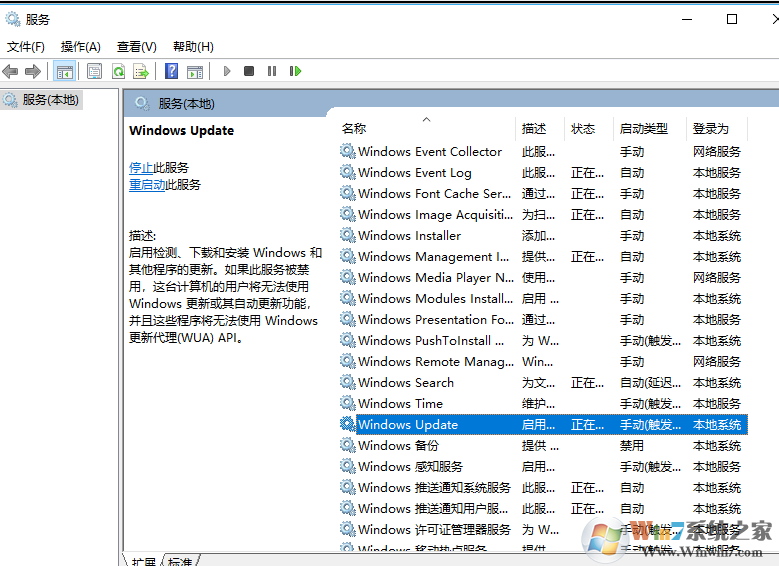
Task: Click the Forward arrow toolbar icon
Action: [x=33, y=72]
